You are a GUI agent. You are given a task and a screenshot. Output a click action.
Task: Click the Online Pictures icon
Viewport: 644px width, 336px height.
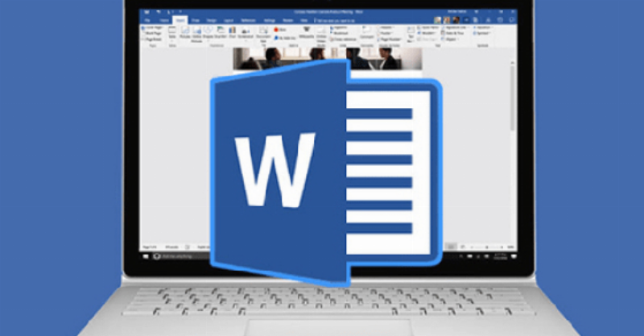pyautogui.click(x=196, y=34)
